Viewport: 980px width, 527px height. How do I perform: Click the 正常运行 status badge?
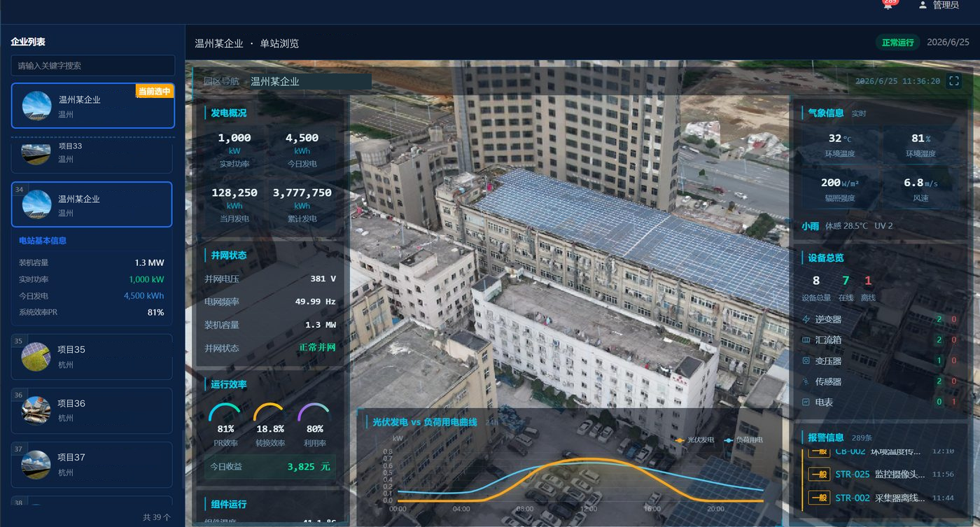897,43
